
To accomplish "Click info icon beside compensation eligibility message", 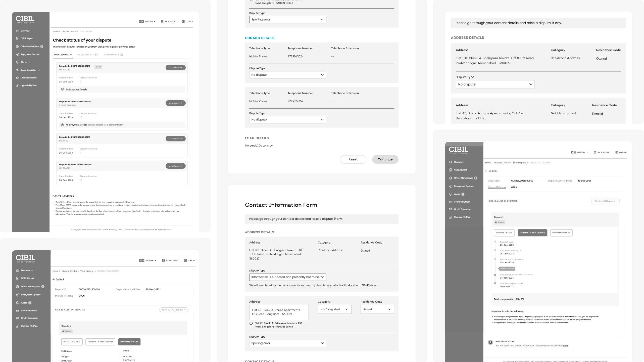I will click(x=63, y=125).
